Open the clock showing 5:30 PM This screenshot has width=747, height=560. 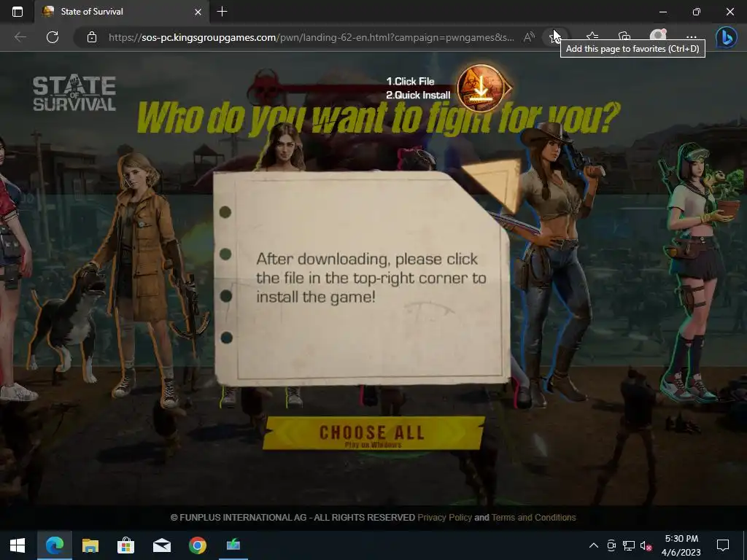click(681, 545)
